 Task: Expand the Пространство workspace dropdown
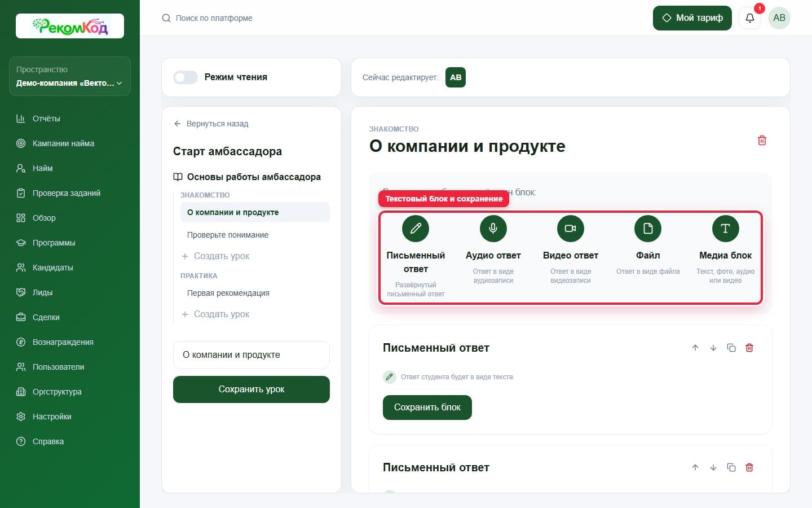pos(70,76)
